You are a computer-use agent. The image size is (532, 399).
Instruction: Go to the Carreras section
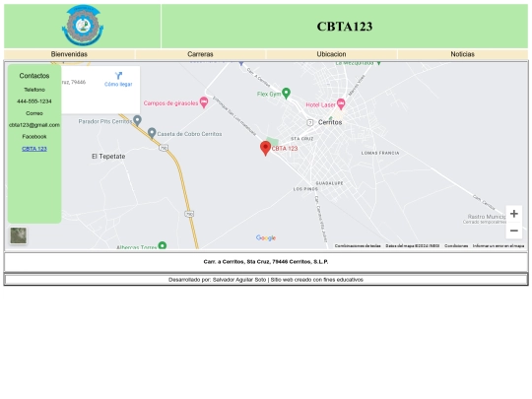pyautogui.click(x=200, y=54)
